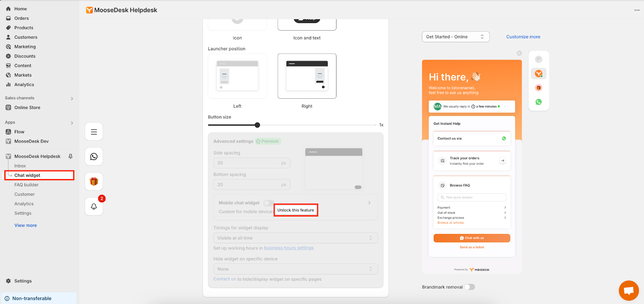Click the Customize more link
The image size is (644, 304).
click(x=523, y=37)
